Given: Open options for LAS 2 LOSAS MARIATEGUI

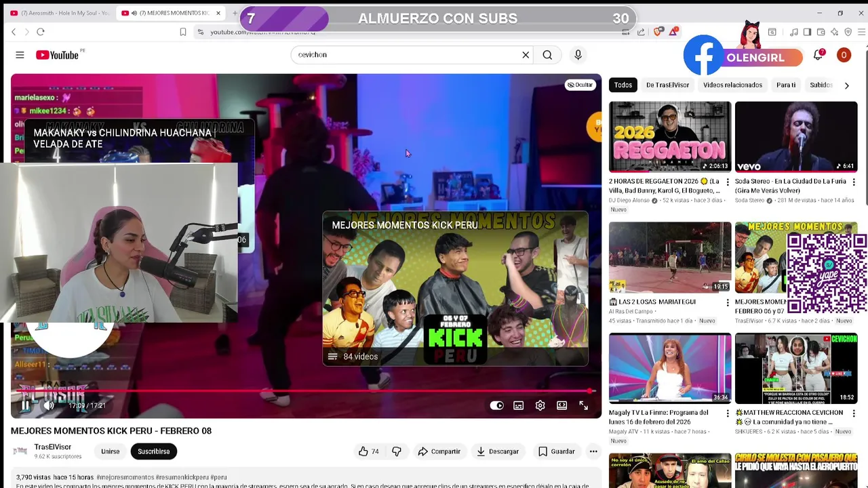Looking at the screenshot, I should [x=728, y=303].
